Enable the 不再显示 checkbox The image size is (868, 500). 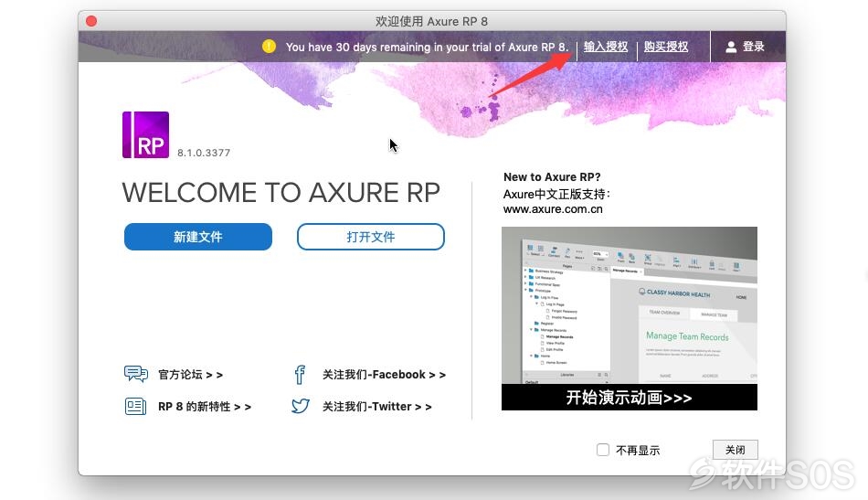coord(603,450)
